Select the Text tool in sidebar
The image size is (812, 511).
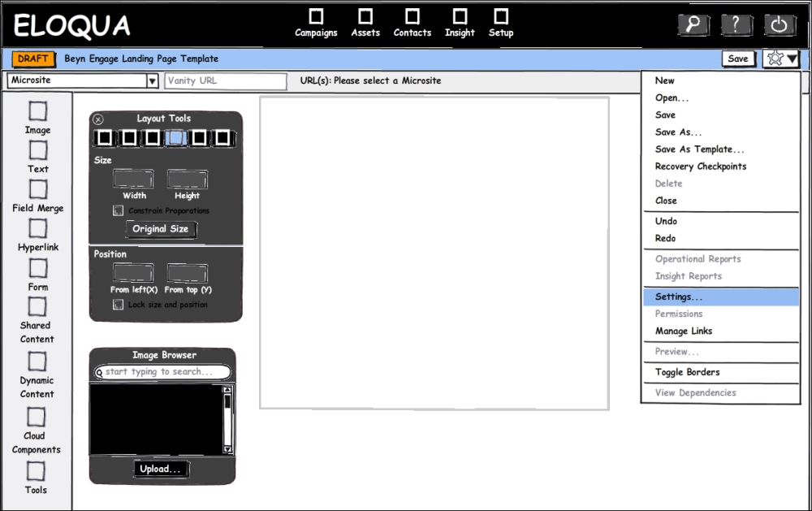tap(37, 150)
